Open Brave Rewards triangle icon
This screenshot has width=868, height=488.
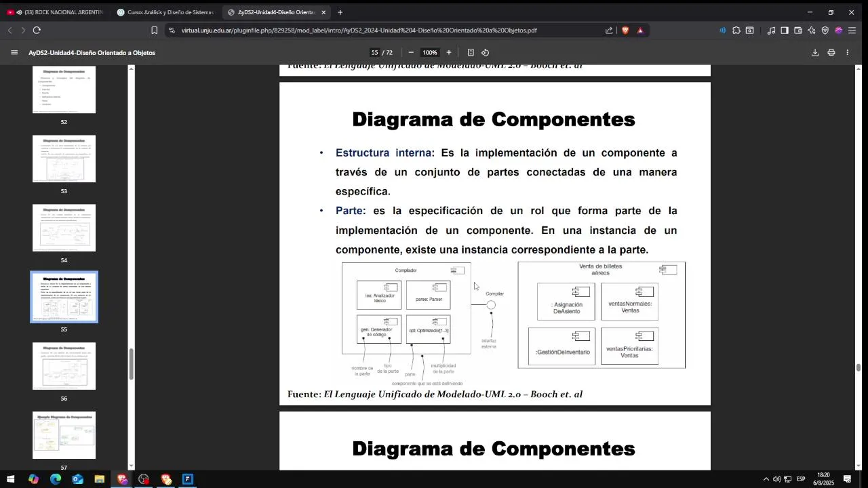[640, 30]
